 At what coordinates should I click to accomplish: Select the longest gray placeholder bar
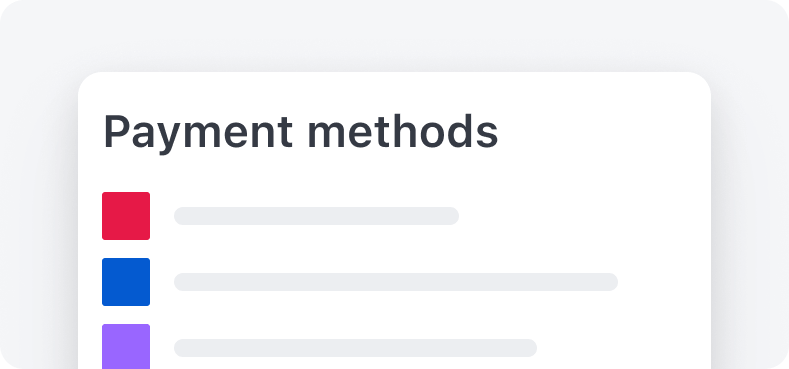pos(396,282)
